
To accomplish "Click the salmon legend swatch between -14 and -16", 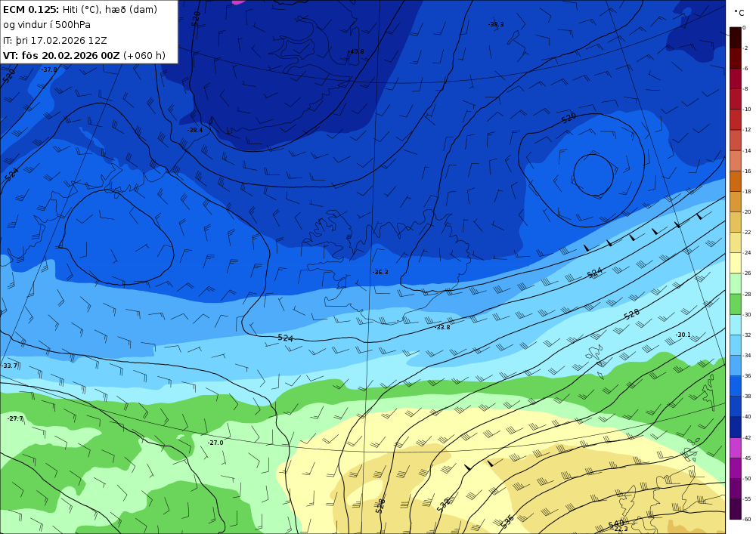I will [x=736, y=160].
